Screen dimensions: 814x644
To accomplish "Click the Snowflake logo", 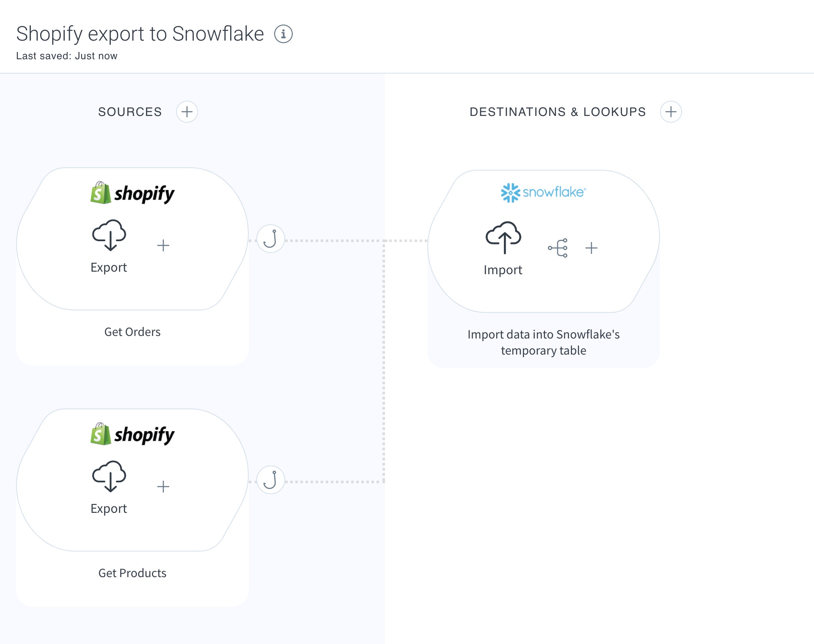I will tap(543, 193).
